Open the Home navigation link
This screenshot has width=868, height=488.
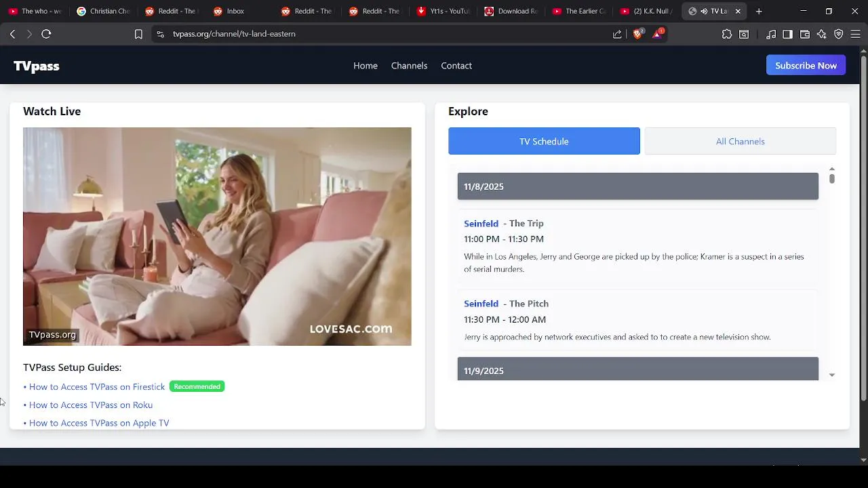point(366,66)
